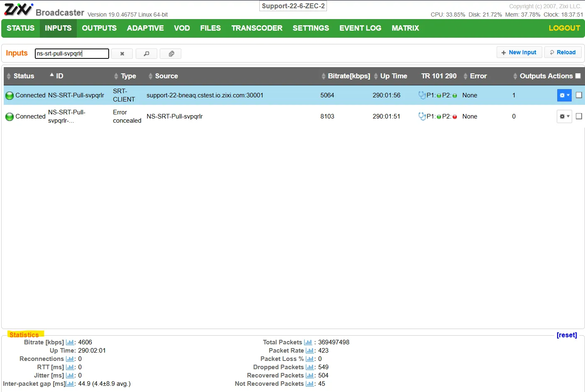Image resolution: width=585 pixels, height=392 pixels.
Task: Open the gear actions dropdown for the SRT-CLIENT row
Action: click(x=564, y=95)
